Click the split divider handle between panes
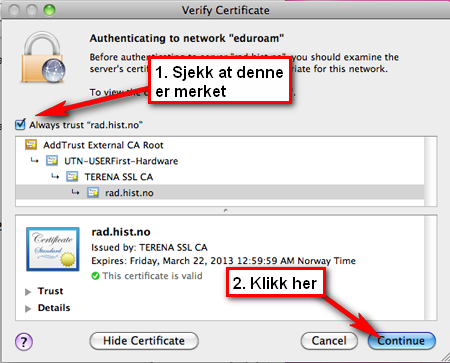The height and width of the screenshot is (363, 450). tap(226, 210)
